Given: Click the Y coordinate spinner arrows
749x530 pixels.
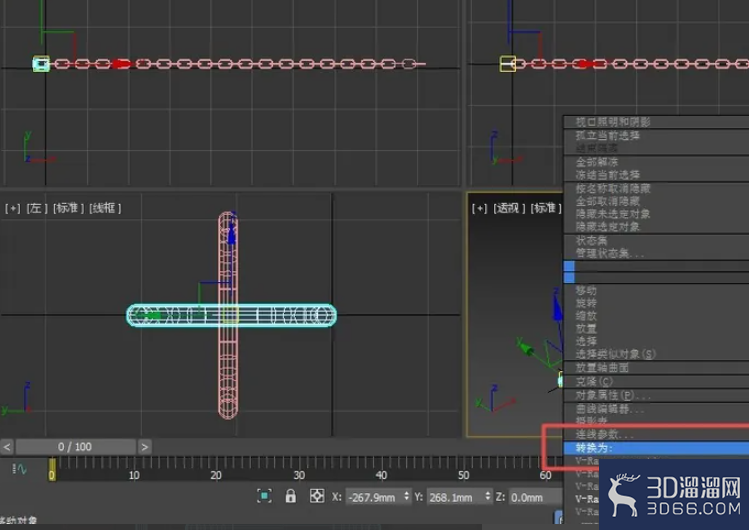Looking at the screenshot, I should pos(487,497).
